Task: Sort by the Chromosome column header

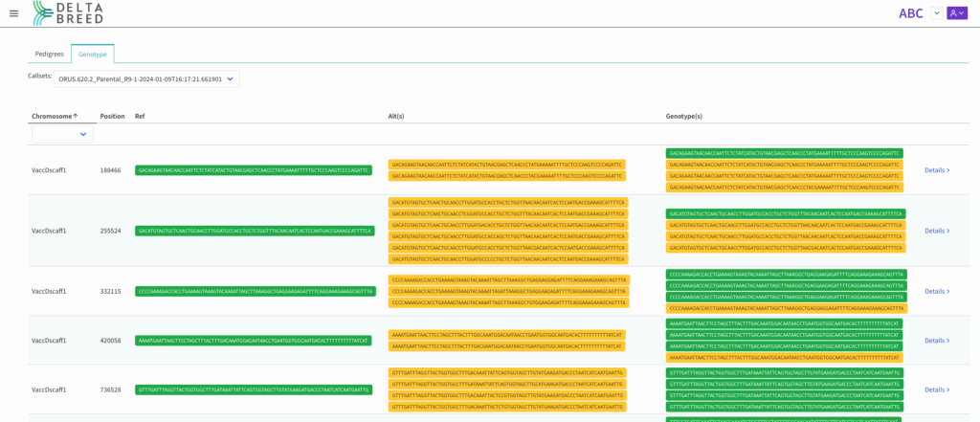Action: tap(55, 116)
